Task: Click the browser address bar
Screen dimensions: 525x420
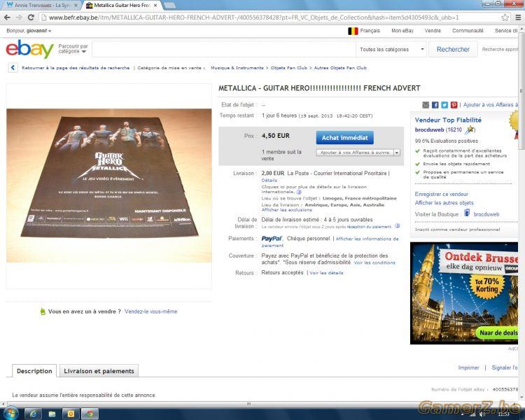Action: tap(270, 17)
